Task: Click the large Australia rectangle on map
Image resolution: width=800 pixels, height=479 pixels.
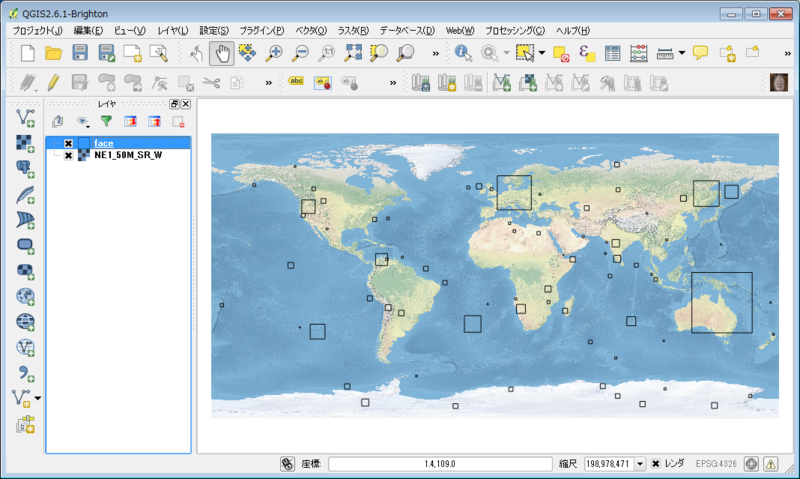Action: coord(721,302)
